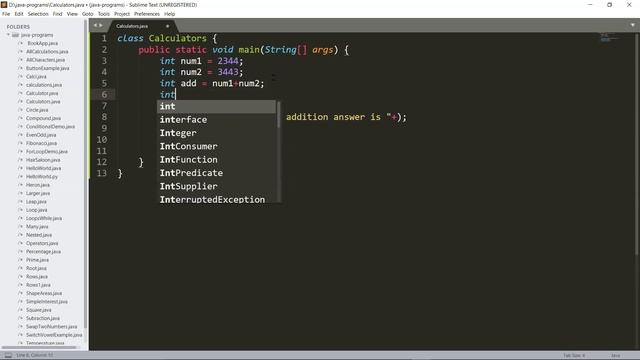Screen dimensions: 640x360
Task: Open calculations.java in sidebar
Action: click(44, 85)
